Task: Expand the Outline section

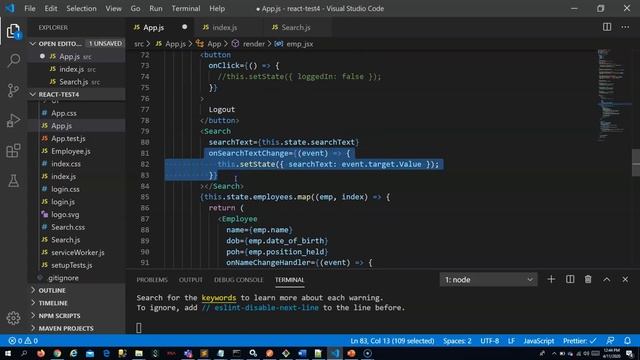Action: pyautogui.click(x=76, y=290)
